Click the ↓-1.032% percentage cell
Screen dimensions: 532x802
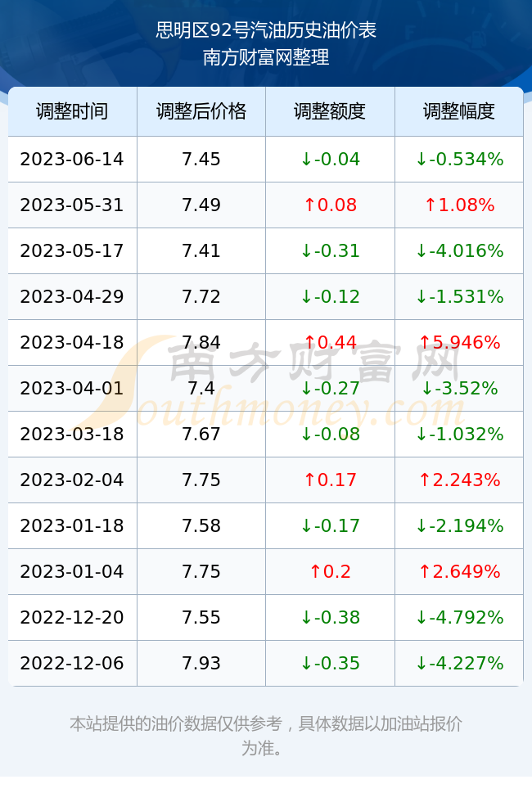[459, 434]
